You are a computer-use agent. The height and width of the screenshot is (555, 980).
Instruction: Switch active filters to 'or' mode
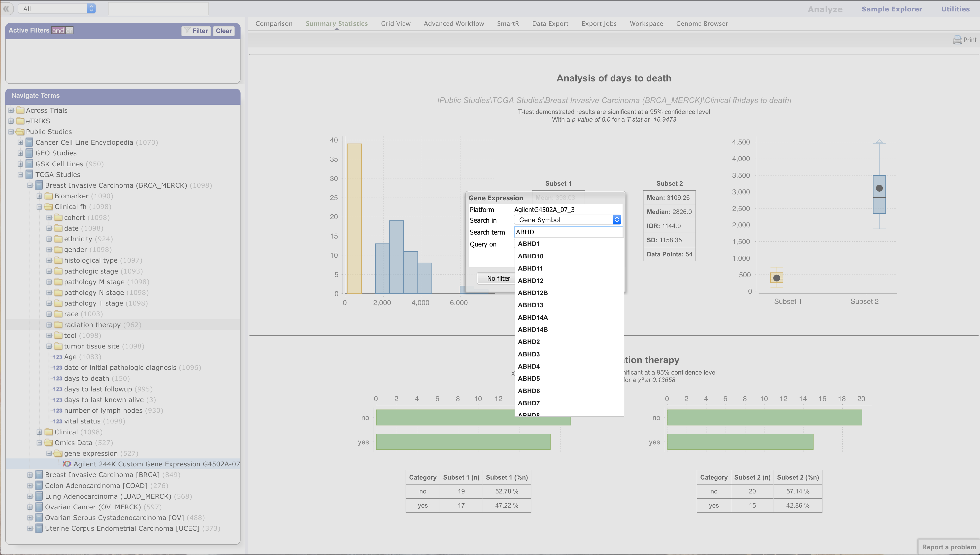(x=69, y=31)
